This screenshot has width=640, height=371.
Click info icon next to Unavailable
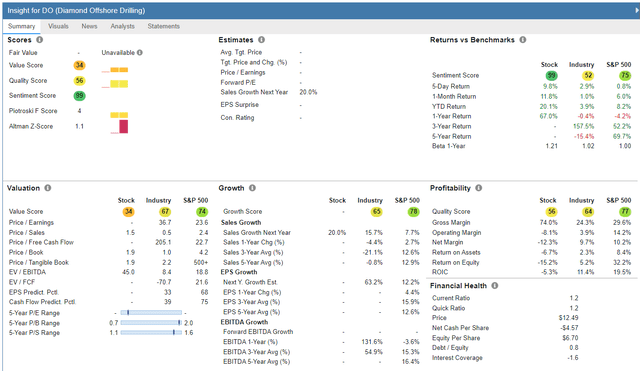(140, 53)
